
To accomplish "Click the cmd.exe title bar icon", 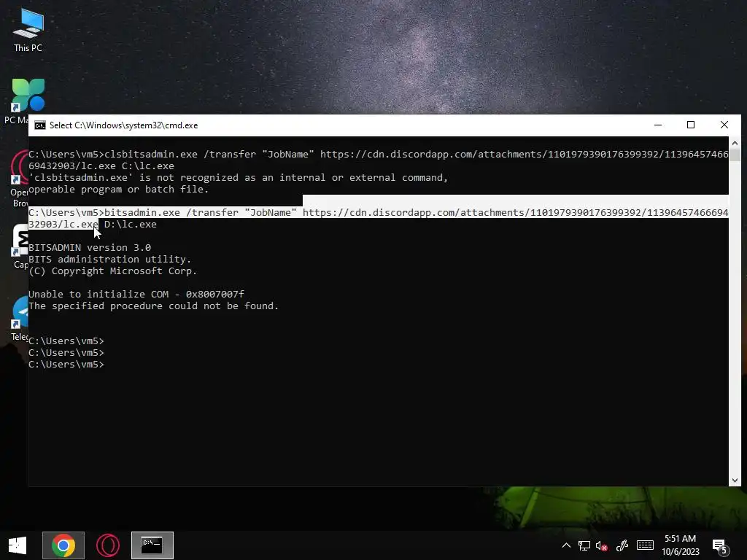I will (x=40, y=125).
